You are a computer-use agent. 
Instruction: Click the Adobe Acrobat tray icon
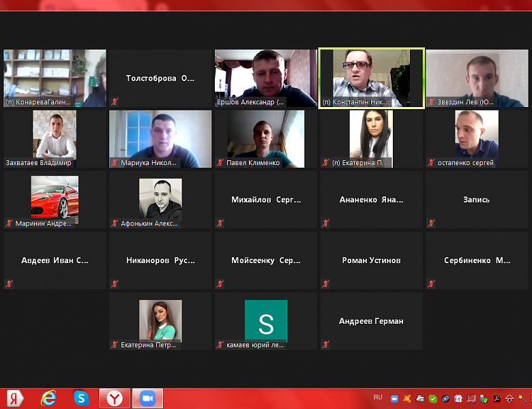[x=497, y=399]
